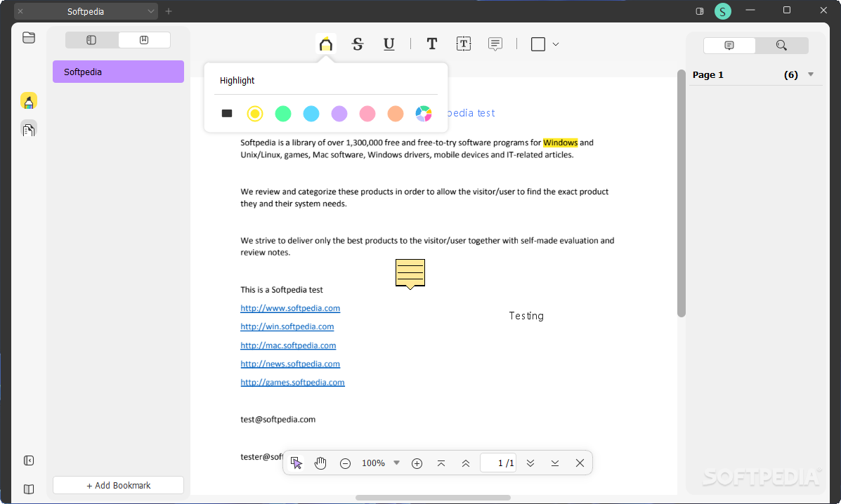Open the http://news.softpedia.com link
This screenshot has width=841, height=504.
[290, 364]
